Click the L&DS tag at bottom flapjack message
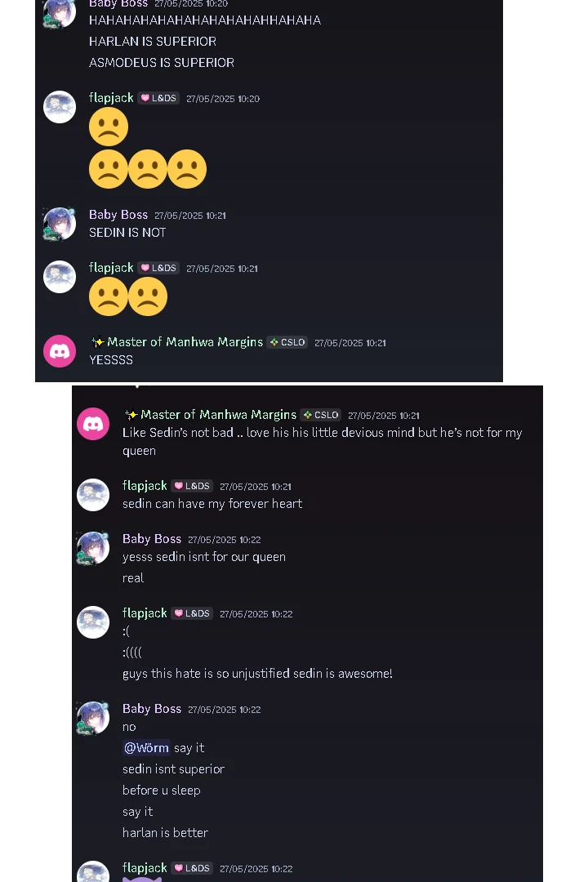The width and height of the screenshot is (588, 882). [x=192, y=868]
